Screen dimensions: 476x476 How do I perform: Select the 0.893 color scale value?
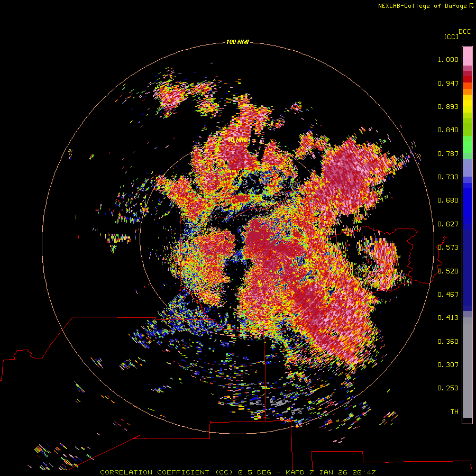click(x=448, y=106)
